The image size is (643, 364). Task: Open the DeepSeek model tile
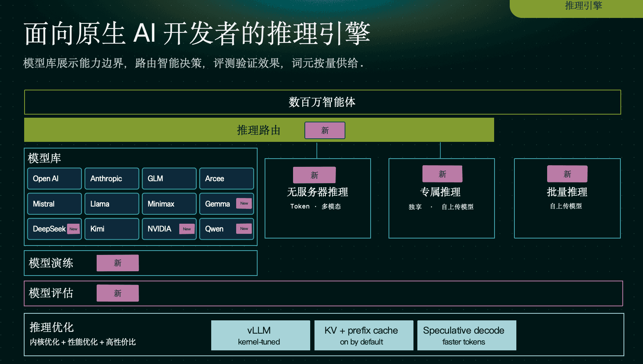55,229
